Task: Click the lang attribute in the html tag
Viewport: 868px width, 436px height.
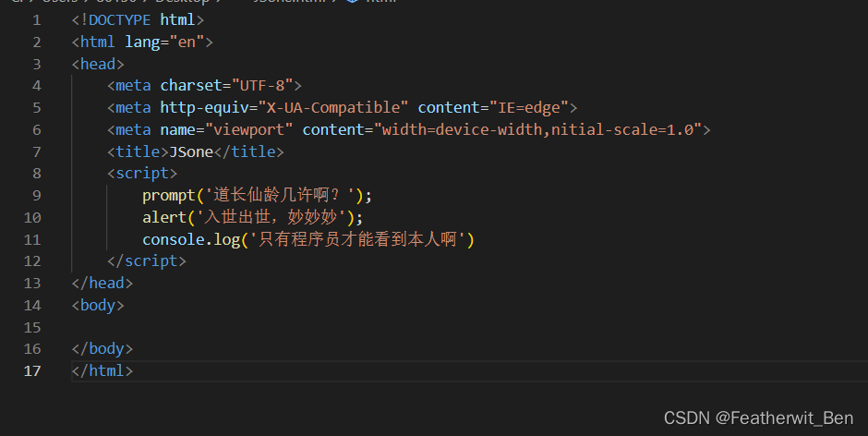Action: [142, 42]
